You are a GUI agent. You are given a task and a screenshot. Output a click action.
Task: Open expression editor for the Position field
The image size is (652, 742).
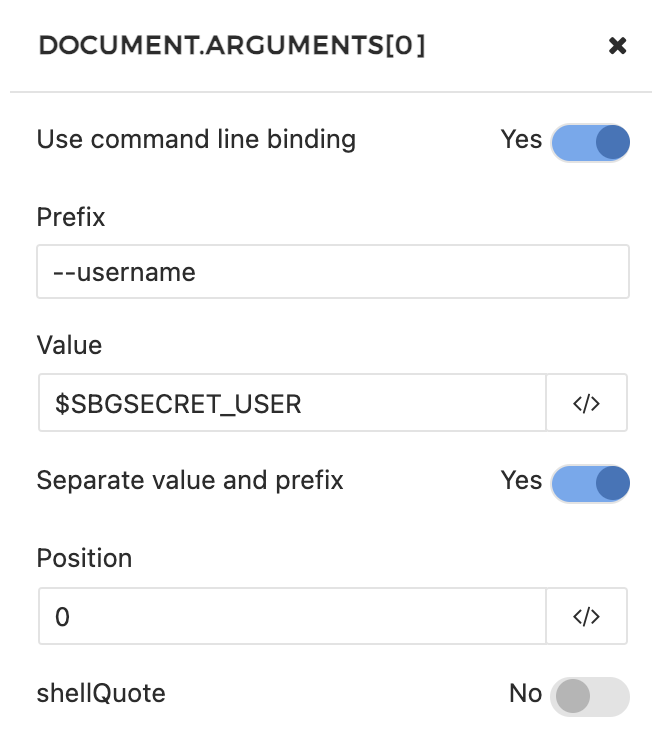click(x=586, y=616)
